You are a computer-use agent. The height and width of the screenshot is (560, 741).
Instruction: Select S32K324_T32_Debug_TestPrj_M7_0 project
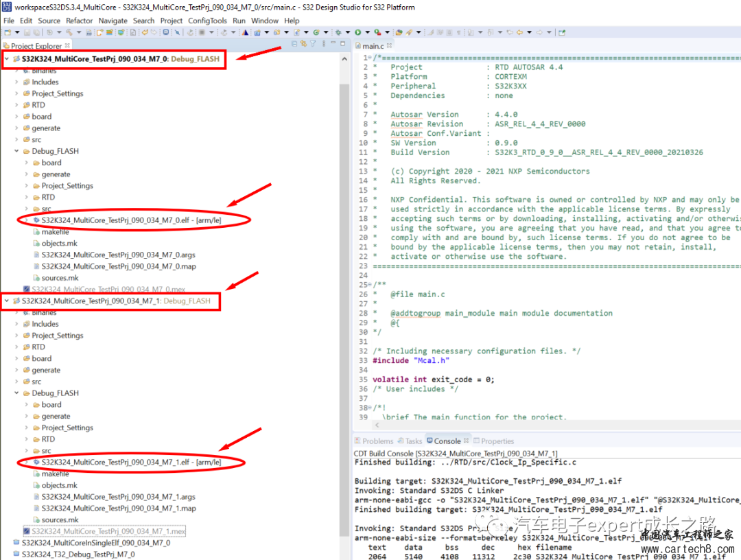point(78,555)
